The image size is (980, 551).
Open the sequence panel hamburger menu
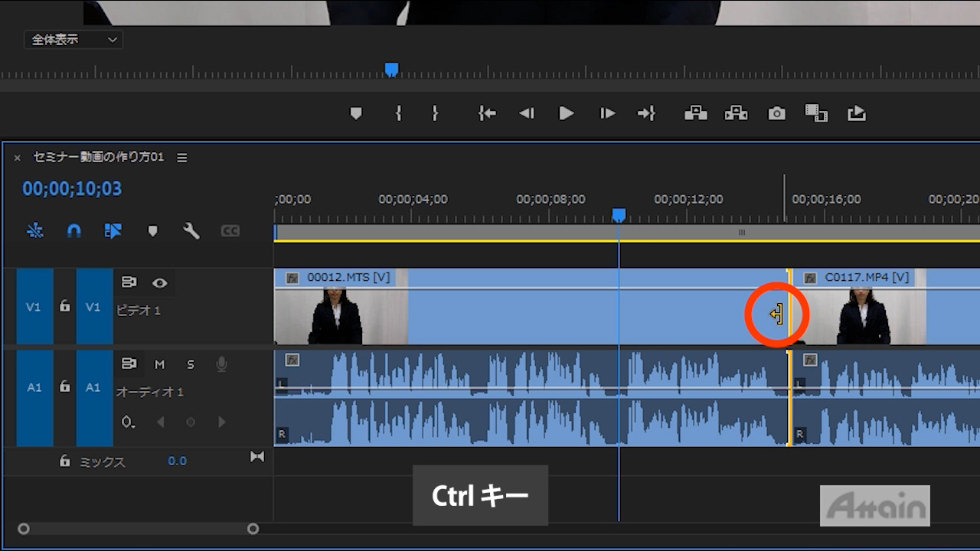[181, 158]
